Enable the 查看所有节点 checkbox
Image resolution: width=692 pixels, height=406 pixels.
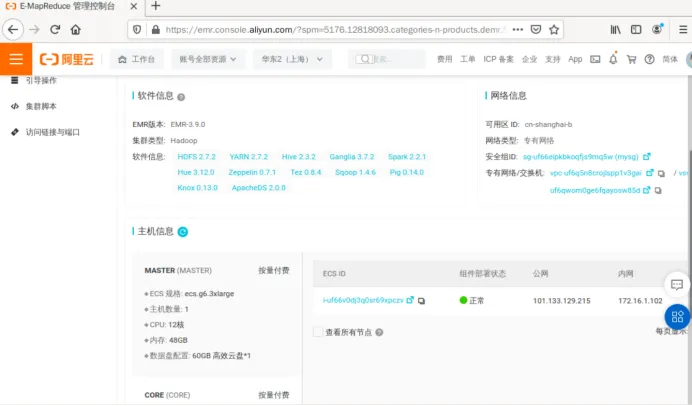tap(318, 332)
